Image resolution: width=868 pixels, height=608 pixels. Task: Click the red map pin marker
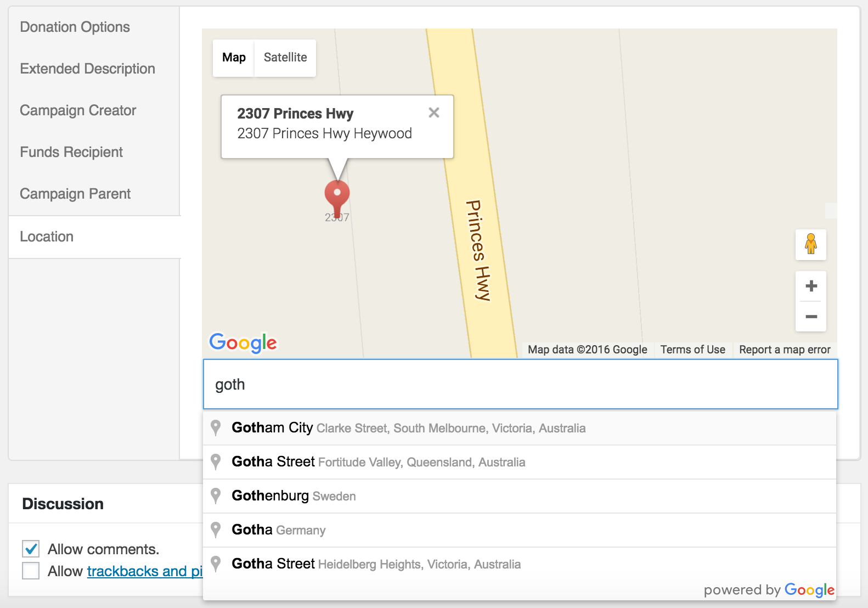tap(337, 199)
